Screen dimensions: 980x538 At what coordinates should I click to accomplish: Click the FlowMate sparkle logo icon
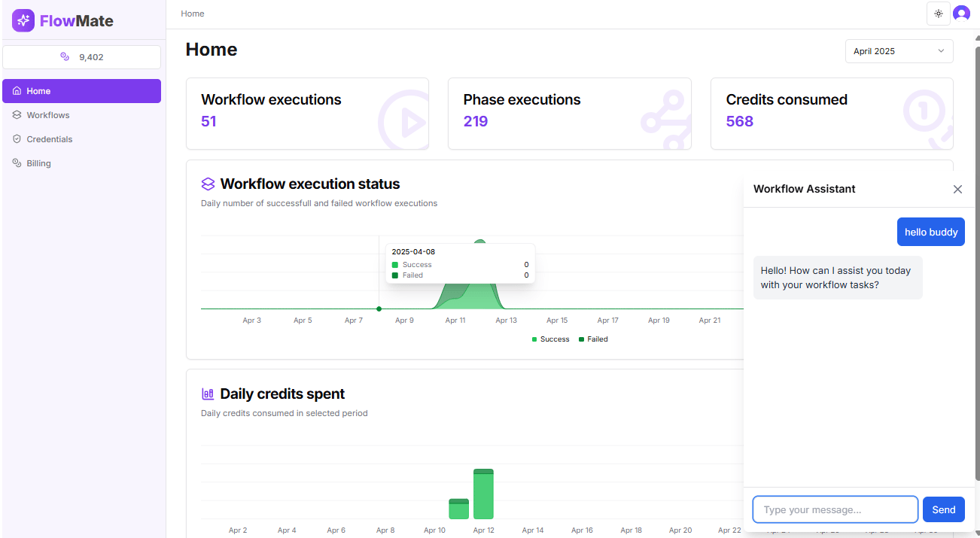point(23,20)
